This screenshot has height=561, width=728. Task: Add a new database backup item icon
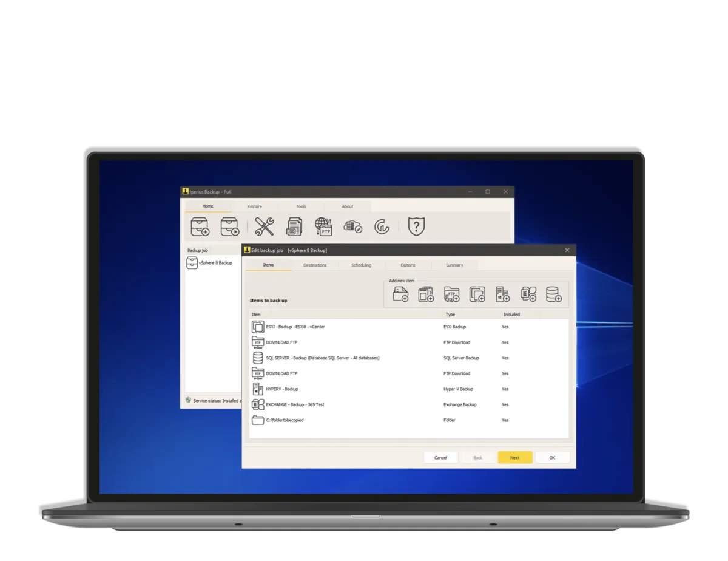click(553, 294)
